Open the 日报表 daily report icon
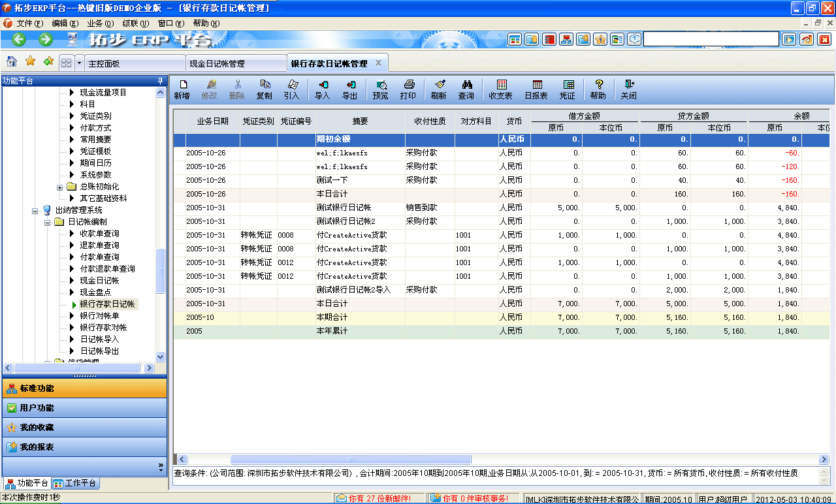The width and height of the screenshot is (836, 504). point(537,89)
